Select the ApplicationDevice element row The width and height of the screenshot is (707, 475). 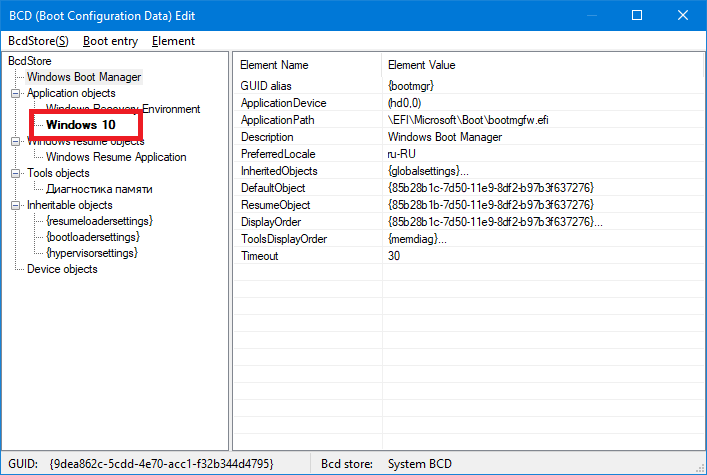(x=469, y=103)
